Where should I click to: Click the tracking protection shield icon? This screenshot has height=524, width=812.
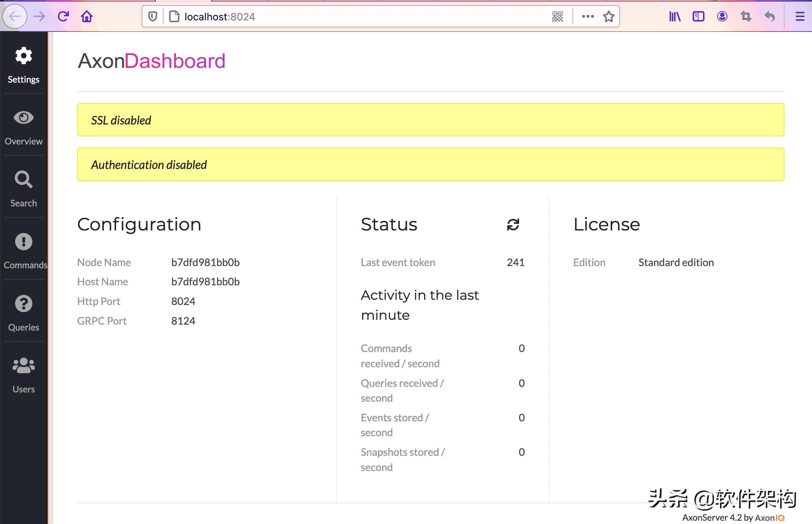pyautogui.click(x=152, y=16)
